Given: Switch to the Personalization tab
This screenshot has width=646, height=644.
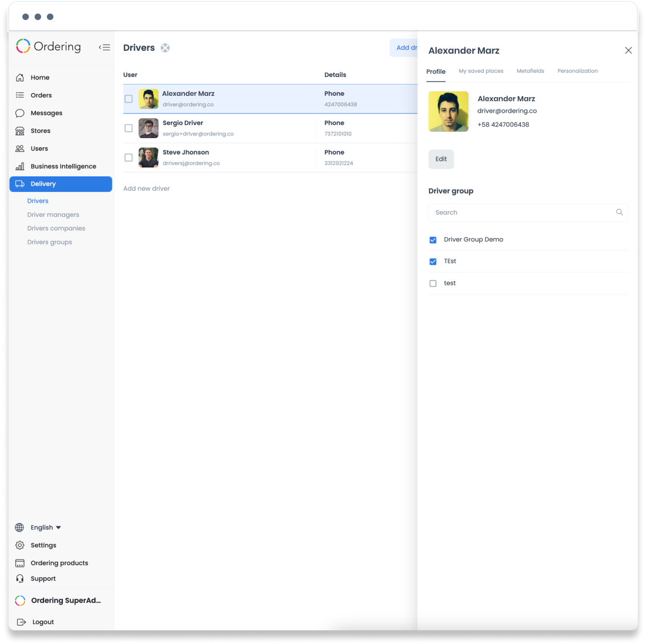Looking at the screenshot, I should coord(577,71).
